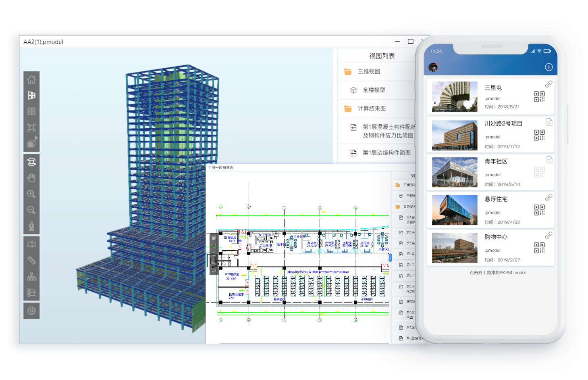Image resolution: width=588 pixels, height=380 pixels.
Task: Enable the walkthrough person tool
Action: pyautogui.click(x=31, y=226)
